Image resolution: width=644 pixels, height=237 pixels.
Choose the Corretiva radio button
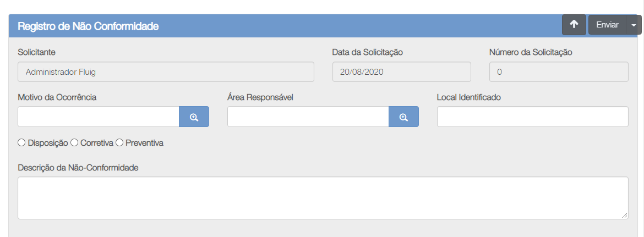[x=74, y=142]
